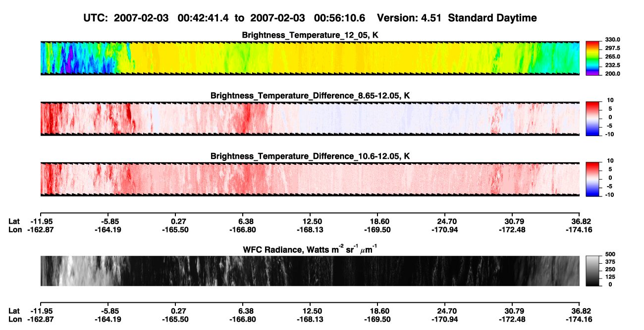
Task: Select the 'Version: 4.51 Standard Daytime' text
Action: [457, 18]
